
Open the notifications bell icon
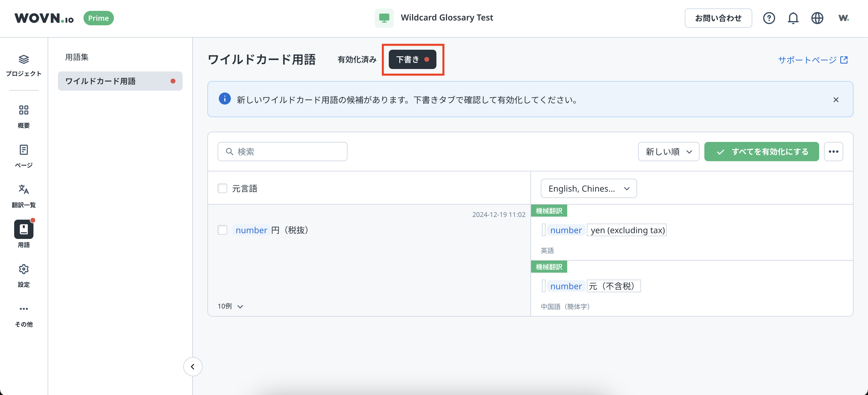click(x=793, y=18)
